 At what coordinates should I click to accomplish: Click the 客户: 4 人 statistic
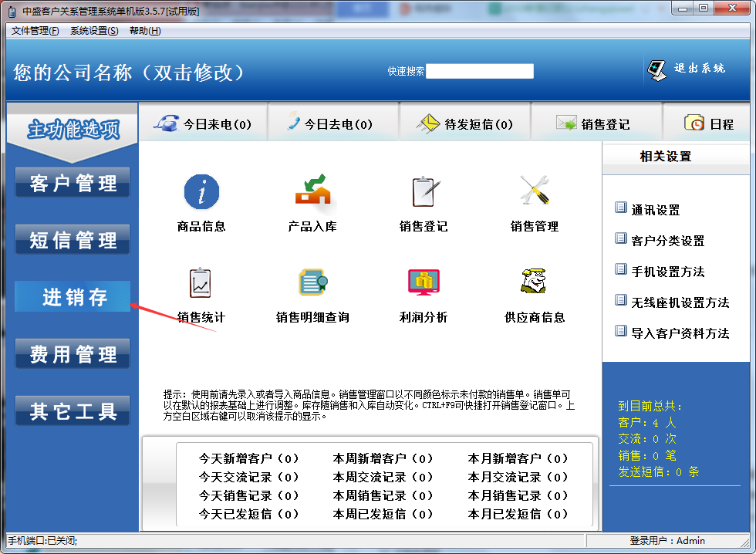point(647,422)
